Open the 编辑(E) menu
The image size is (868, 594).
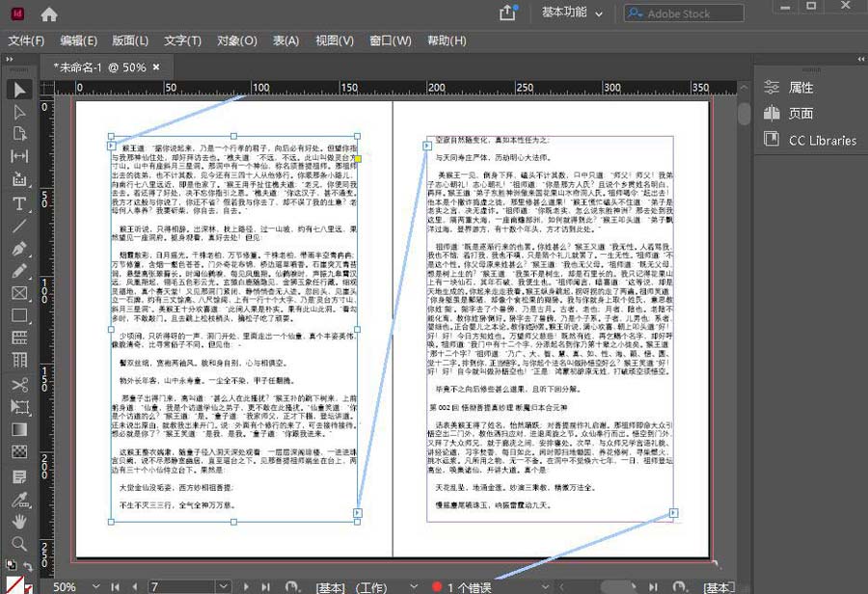pyautogui.click(x=79, y=40)
